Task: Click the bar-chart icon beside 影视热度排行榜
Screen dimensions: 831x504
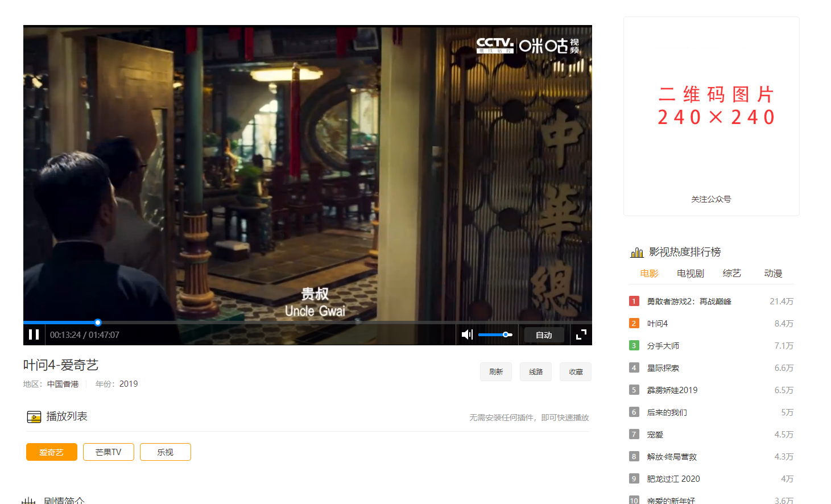Action: (637, 252)
